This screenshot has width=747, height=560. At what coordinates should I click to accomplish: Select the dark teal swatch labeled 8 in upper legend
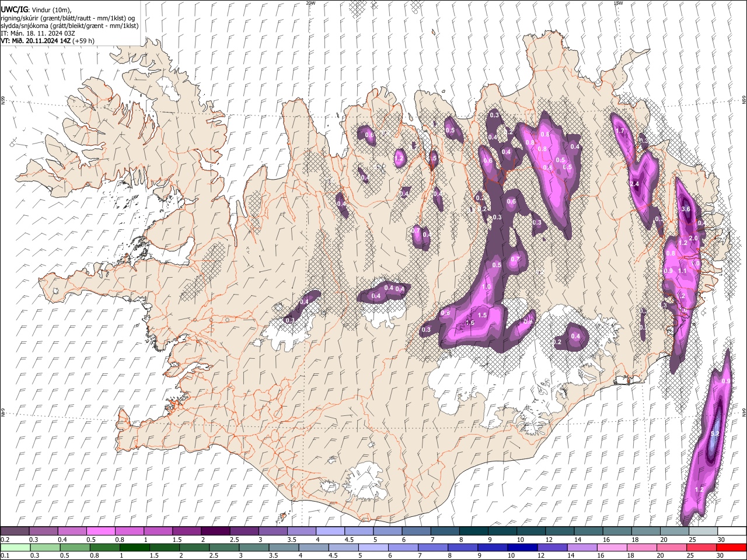click(473, 531)
